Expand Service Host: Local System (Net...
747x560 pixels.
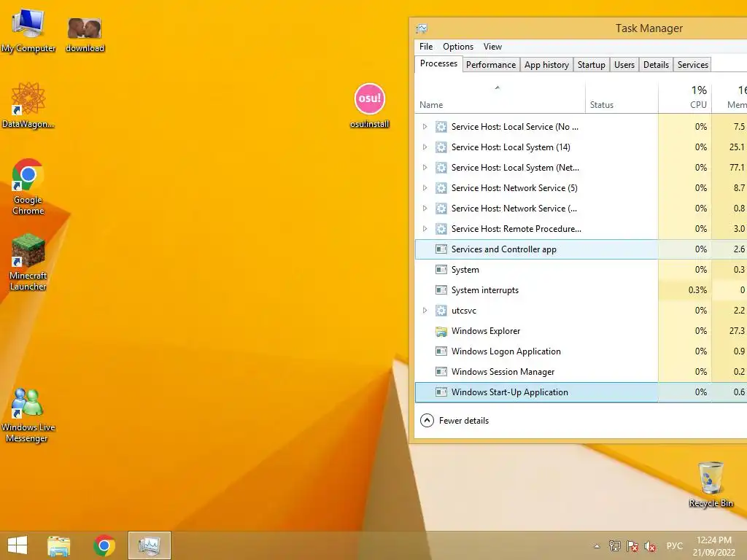(x=425, y=168)
